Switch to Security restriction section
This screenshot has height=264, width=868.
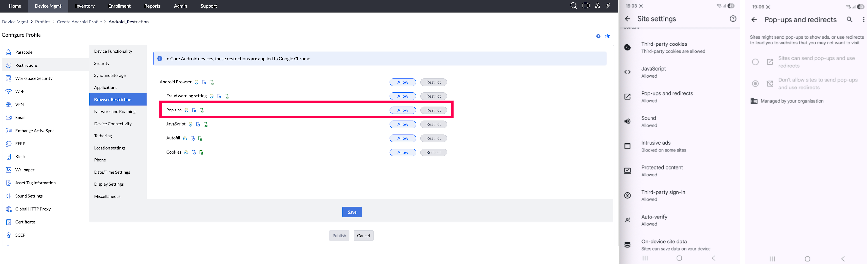[118, 64]
